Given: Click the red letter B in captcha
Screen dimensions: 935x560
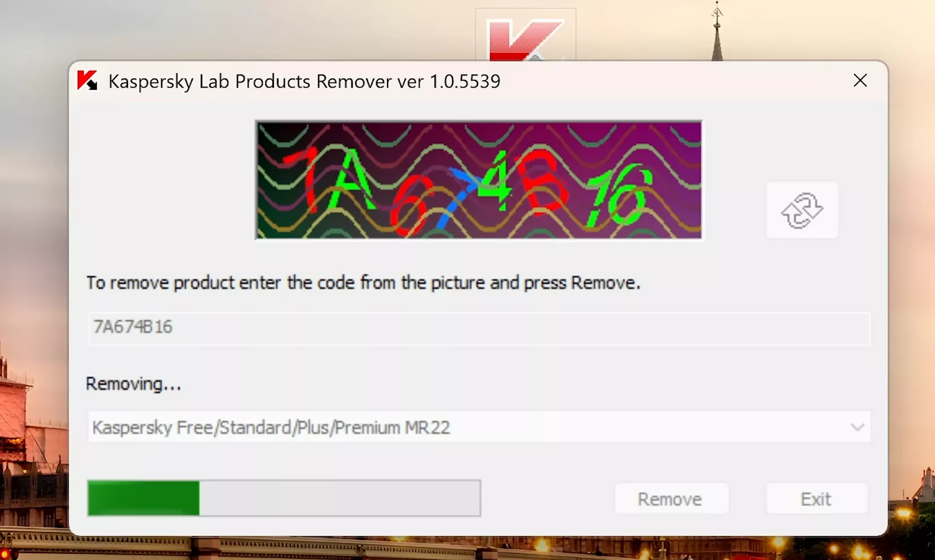Looking at the screenshot, I should [x=543, y=182].
